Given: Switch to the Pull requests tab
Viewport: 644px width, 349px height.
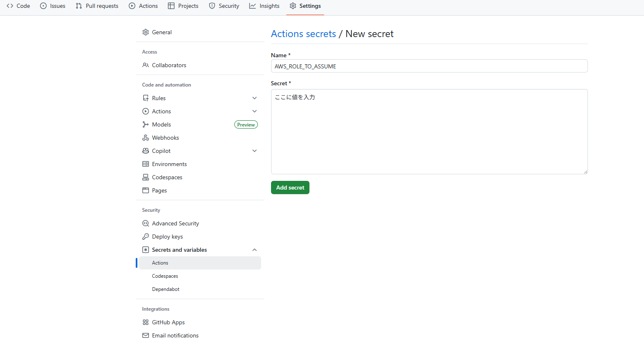Looking at the screenshot, I should click(x=97, y=6).
